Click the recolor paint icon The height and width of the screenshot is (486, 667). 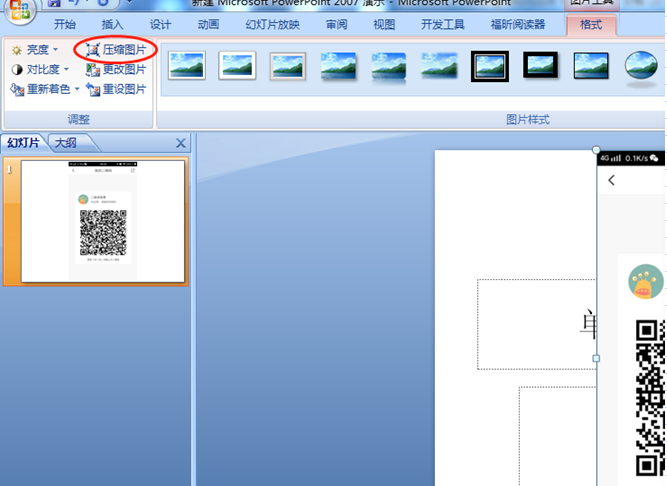point(17,89)
